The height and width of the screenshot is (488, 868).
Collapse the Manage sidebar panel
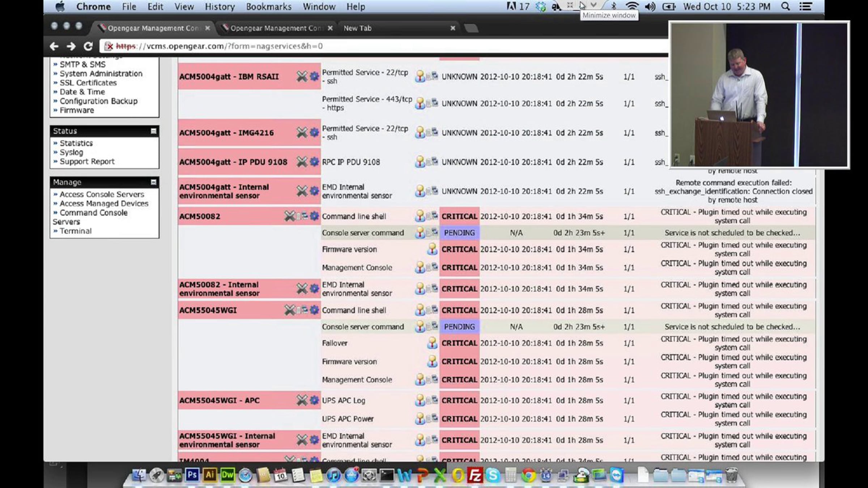pyautogui.click(x=153, y=182)
